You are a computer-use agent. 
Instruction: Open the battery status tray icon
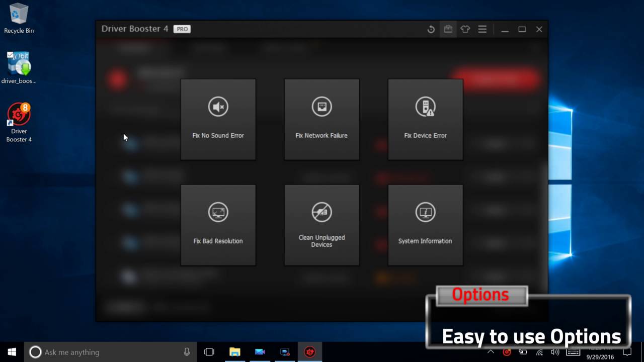[523, 352]
